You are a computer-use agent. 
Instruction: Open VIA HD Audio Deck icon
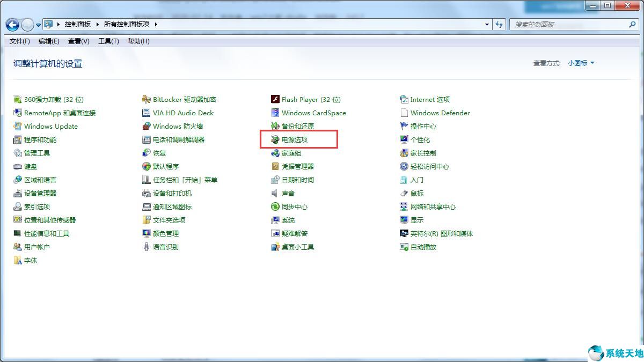(x=147, y=113)
